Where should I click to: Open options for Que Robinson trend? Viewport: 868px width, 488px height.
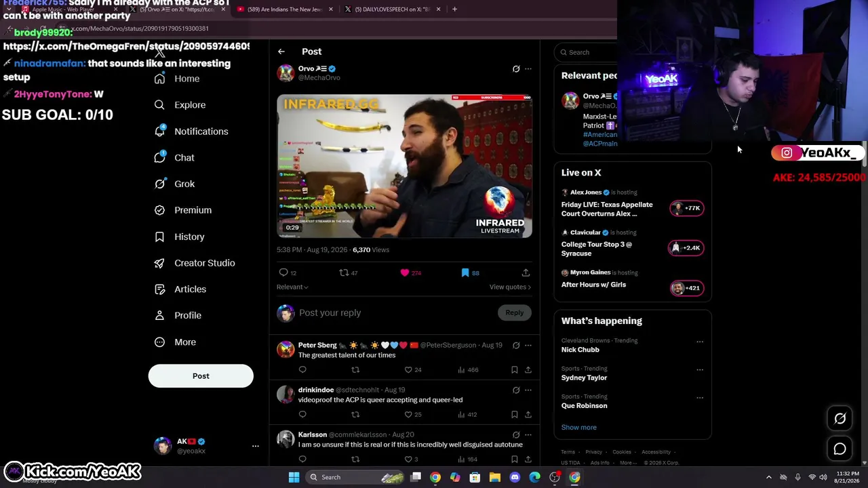point(700,398)
